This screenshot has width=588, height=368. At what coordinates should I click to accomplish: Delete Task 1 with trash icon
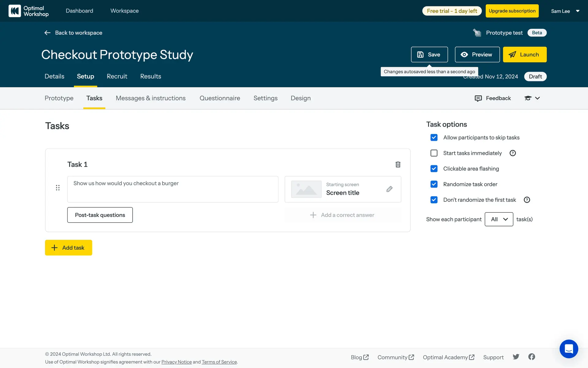398,164
